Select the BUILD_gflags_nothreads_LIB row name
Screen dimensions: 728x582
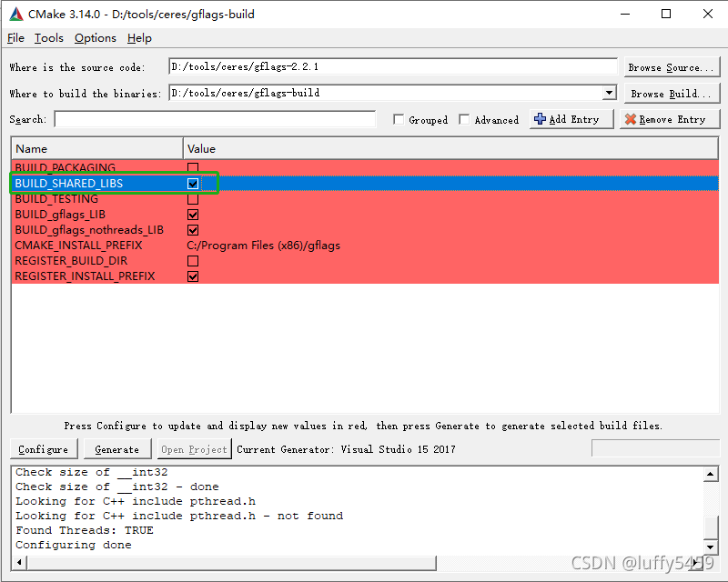(x=89, y=230)
